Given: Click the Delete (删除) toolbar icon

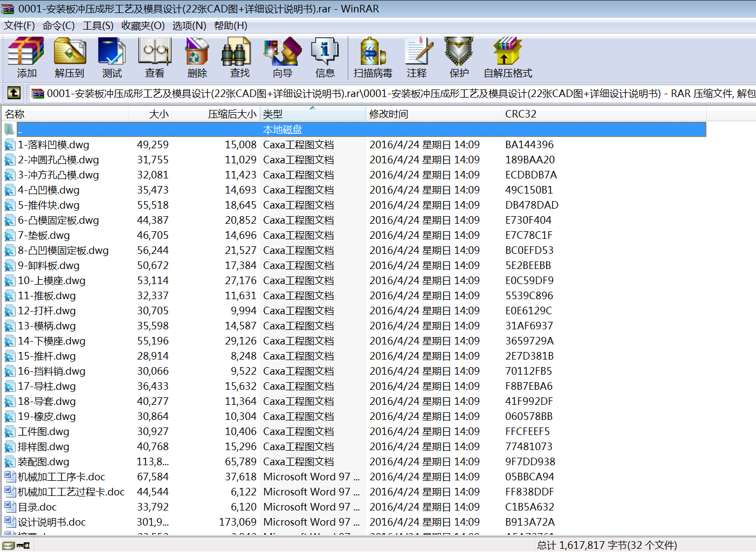Looking at the screenshot, I should (197, 52).
